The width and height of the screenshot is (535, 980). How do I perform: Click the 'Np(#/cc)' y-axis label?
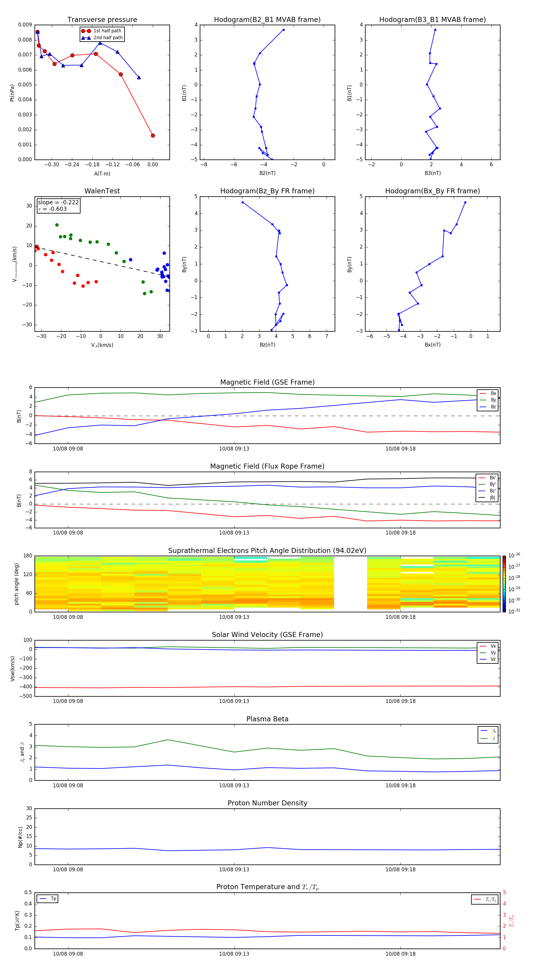pyautogui.click(x=20, y=837)
